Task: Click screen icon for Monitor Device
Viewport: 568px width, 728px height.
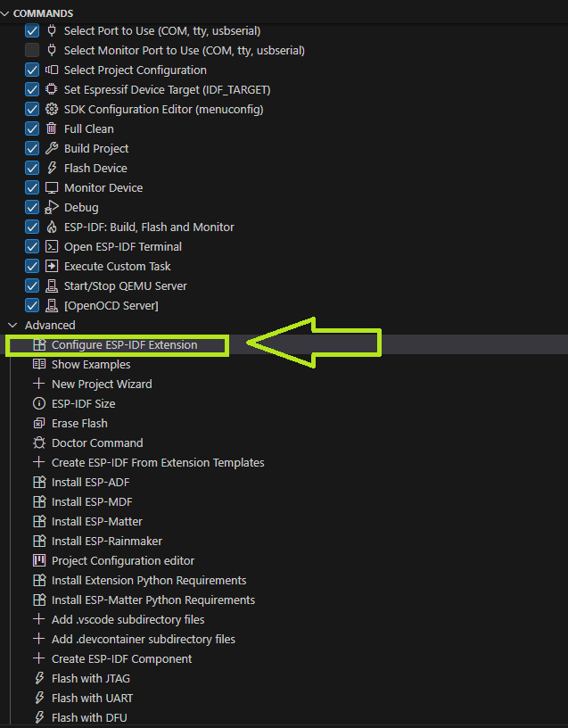Action: (x=52, y=188)
